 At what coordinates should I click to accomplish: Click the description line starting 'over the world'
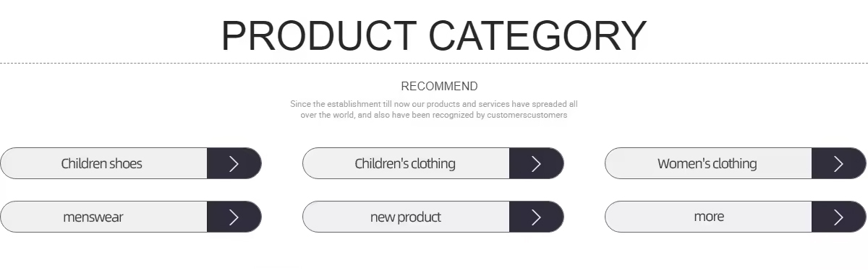[434, 115]
